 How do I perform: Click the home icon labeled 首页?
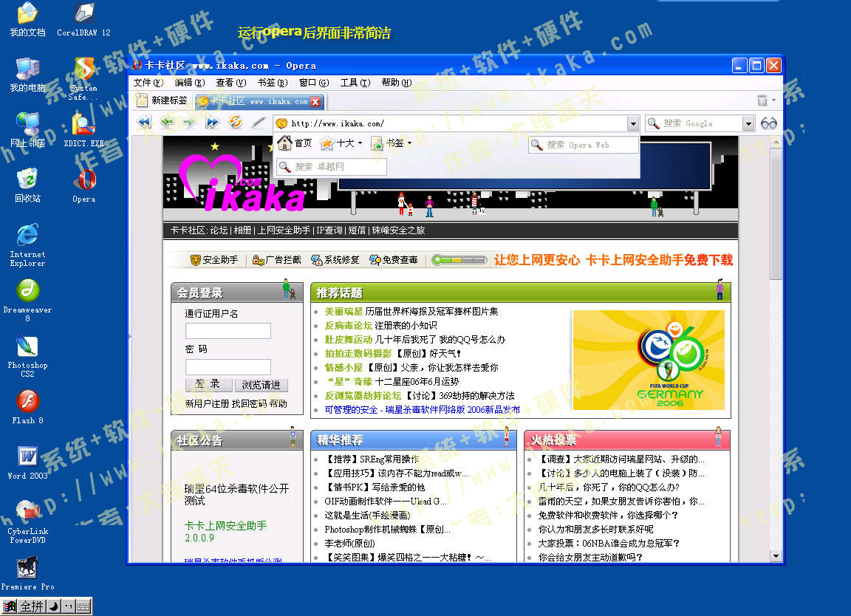pos(284,143)
